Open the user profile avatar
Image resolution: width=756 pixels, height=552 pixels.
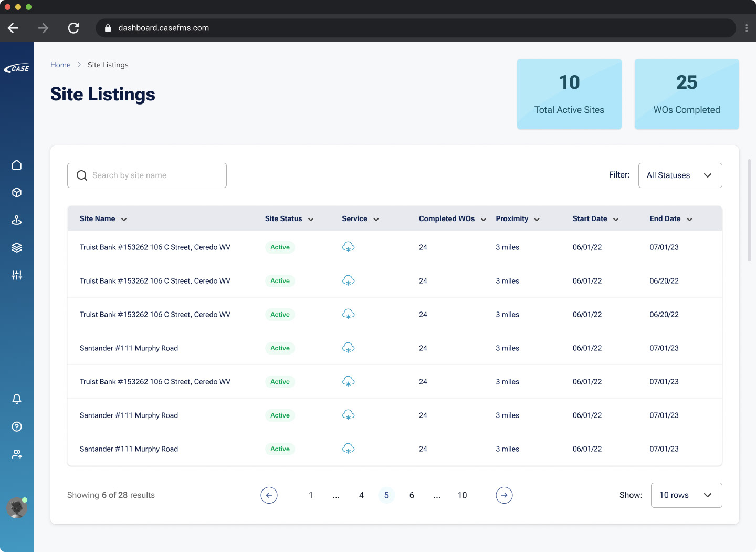[x=17, y=508]
